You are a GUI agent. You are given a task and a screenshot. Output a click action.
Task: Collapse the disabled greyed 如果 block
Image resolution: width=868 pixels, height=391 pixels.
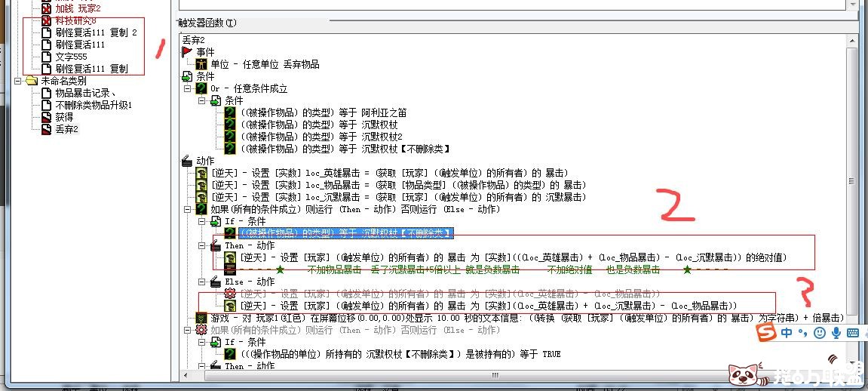tap(187, 330)
